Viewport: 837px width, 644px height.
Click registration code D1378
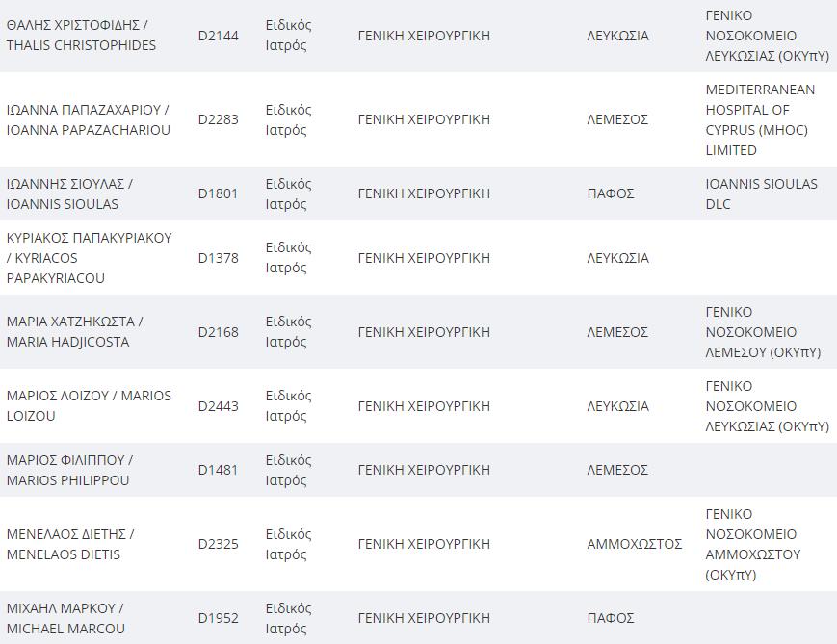tap(219, 258)
